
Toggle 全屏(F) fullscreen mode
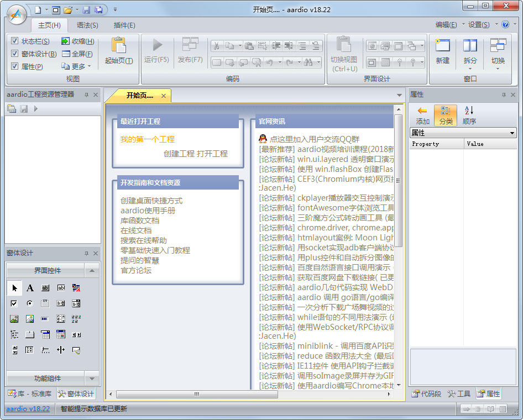(x=77, y=54)
